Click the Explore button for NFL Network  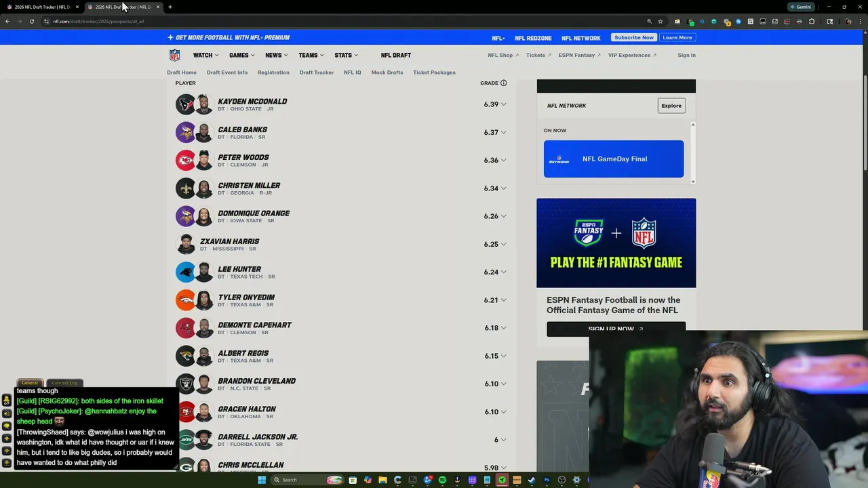point(671,105)
